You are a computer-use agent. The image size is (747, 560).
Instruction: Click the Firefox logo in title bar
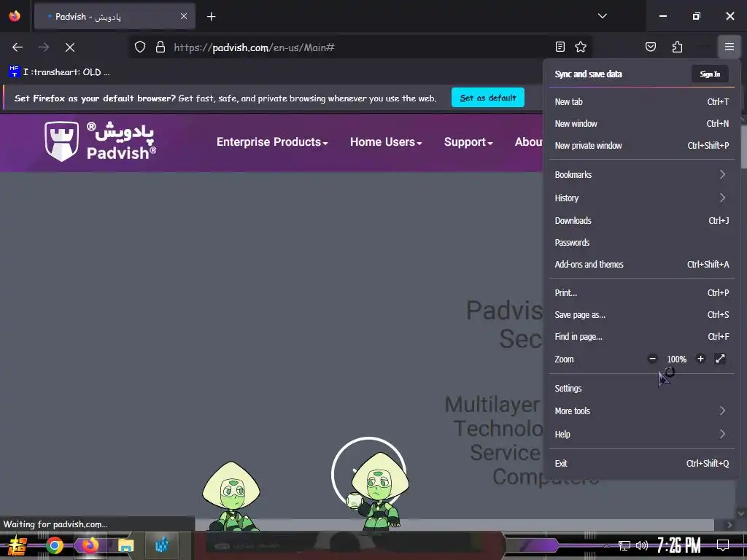coord(15,16)
